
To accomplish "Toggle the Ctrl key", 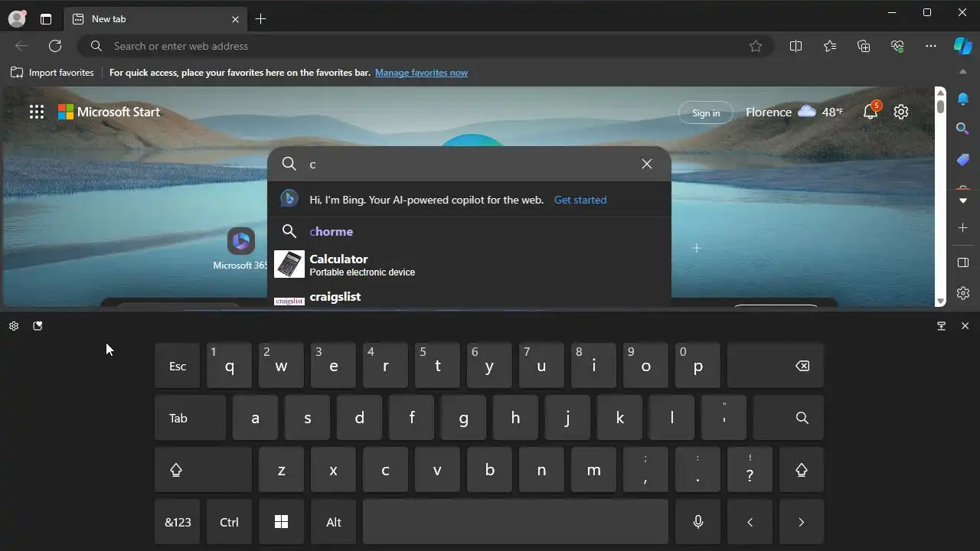I will point(229,522).
